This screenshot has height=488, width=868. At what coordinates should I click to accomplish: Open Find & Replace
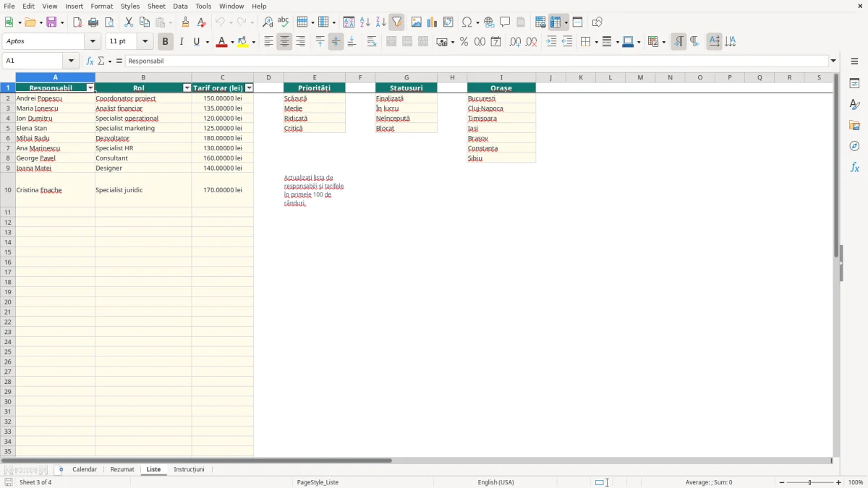[268, 22]
